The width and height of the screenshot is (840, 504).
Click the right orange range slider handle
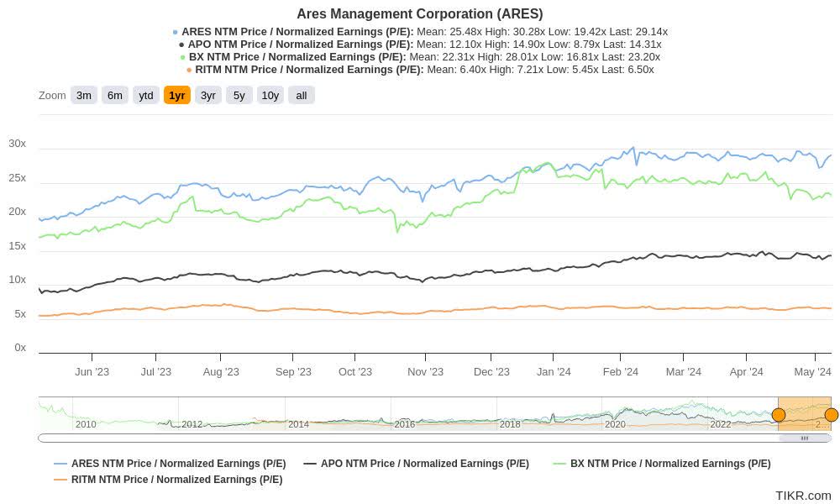tap(831, 414)
